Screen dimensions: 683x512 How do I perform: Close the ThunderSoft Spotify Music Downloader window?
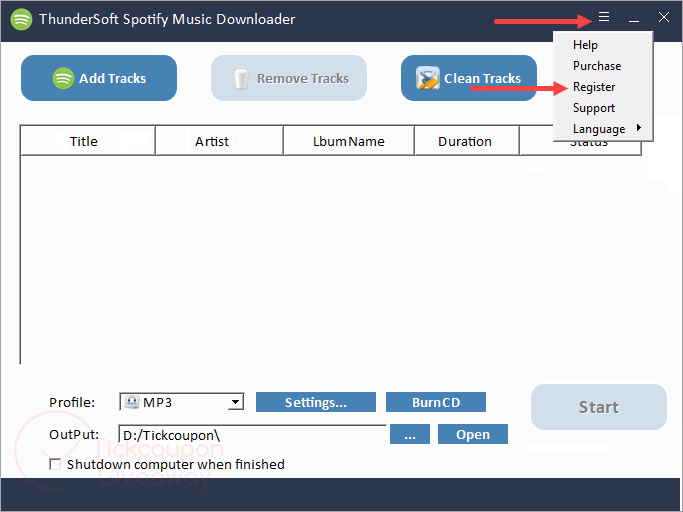pos(664,17)
